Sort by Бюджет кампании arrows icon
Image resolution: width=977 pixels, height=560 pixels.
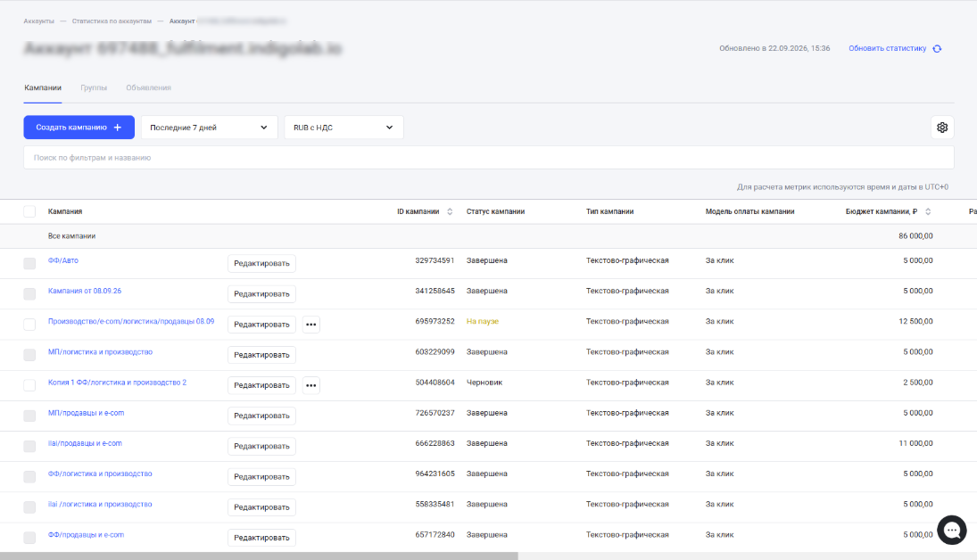[928, 212]
